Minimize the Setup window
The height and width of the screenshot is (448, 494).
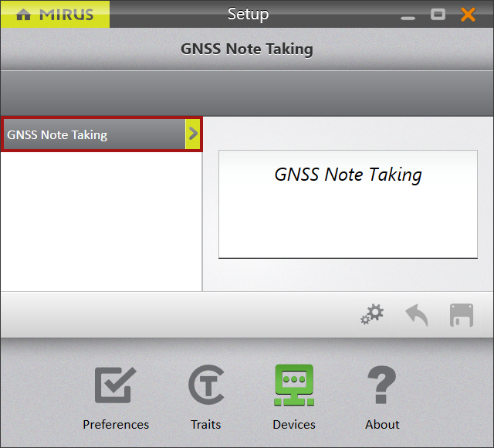(408, 18)
